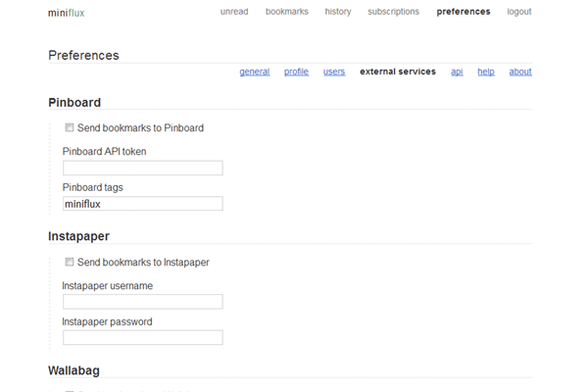Go to bookmarks page
The width and height of the screenshot is (588, 392).
coord(286,12)
